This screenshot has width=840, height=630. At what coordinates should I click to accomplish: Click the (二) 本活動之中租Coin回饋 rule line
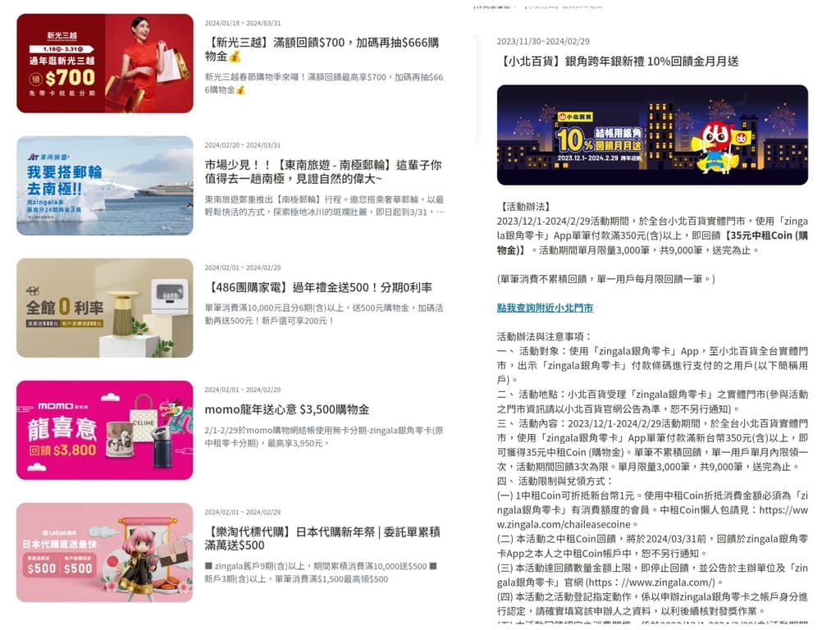[652, 546]
